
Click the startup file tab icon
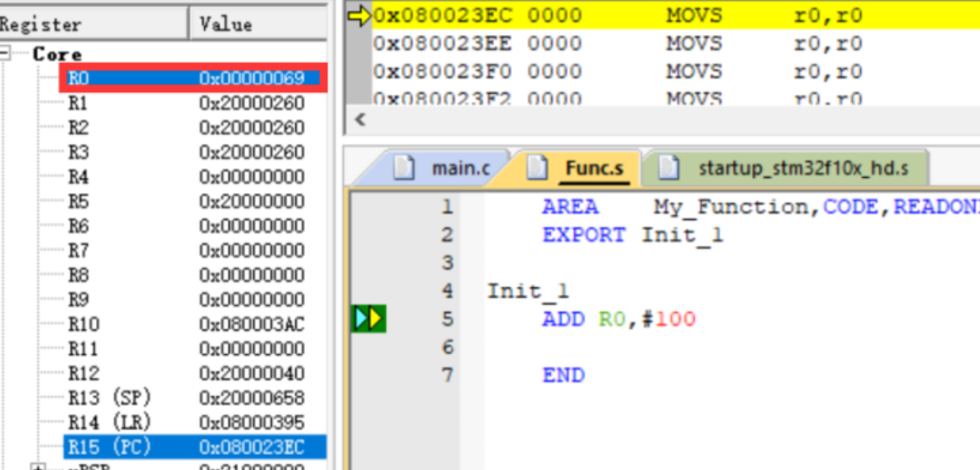pyautogui.click(x=671, y=168)
